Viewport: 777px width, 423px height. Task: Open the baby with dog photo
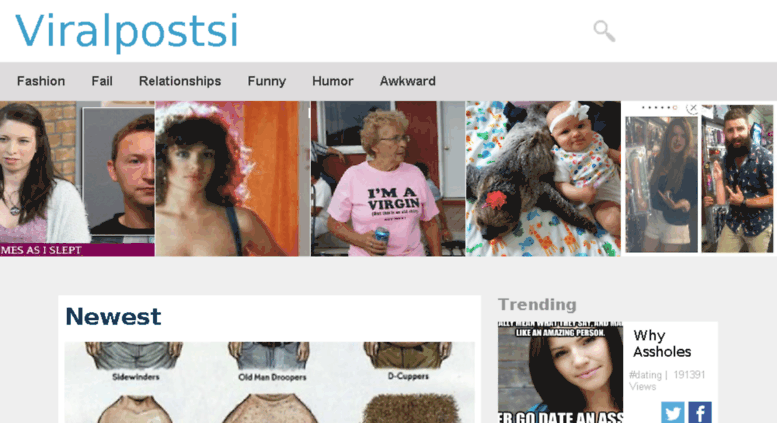543,179
